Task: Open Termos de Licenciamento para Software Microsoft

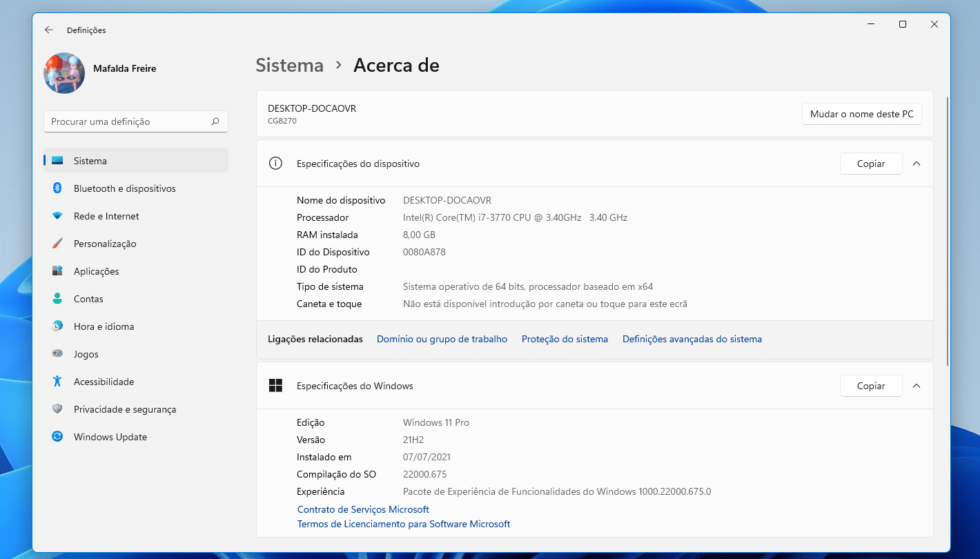Action: pyautogui.click(x=404, y=524)
